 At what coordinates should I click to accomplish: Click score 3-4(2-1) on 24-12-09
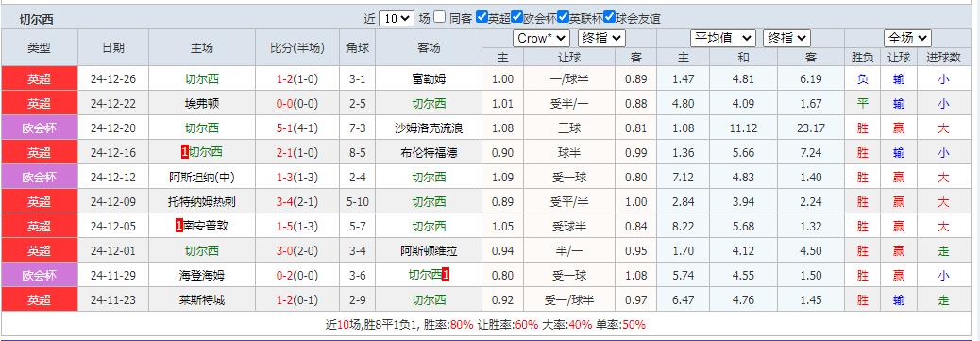[296, 201]
